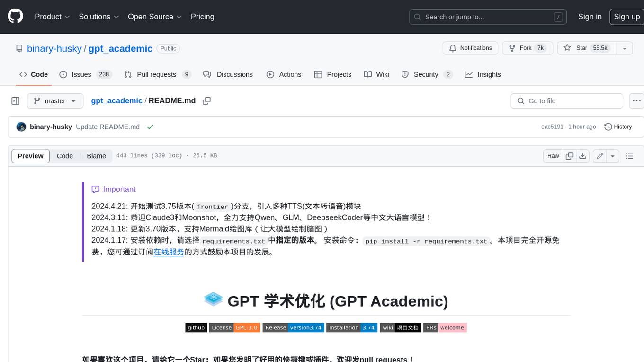Download the raw file
The height and width of the screenshot is (362, 644).
point(583,156)
